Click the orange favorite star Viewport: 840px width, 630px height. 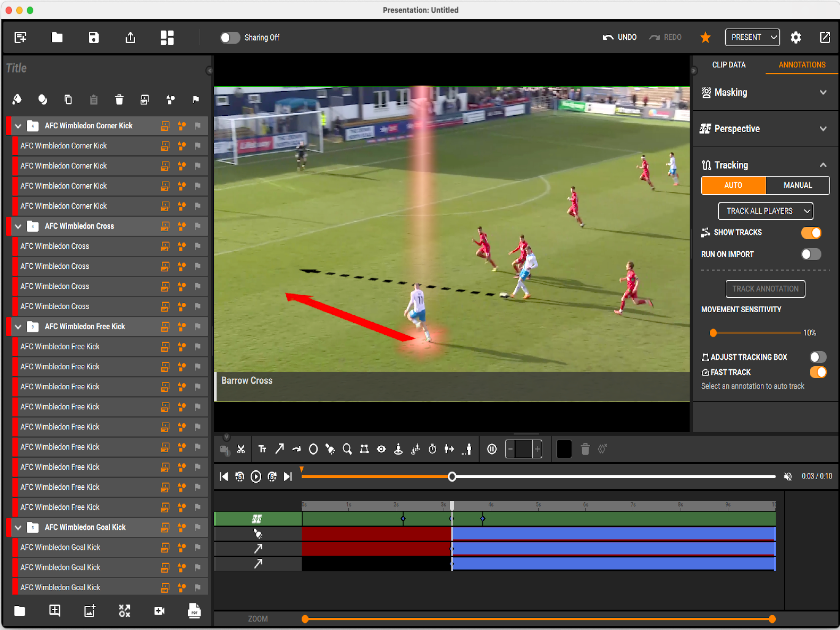coord(705,37)
